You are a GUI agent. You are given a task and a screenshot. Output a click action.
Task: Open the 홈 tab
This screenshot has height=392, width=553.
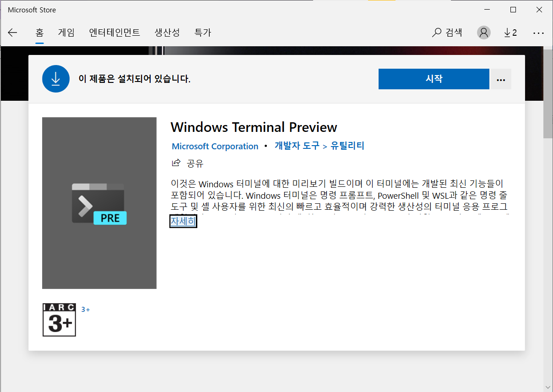(x=40, y=33)
